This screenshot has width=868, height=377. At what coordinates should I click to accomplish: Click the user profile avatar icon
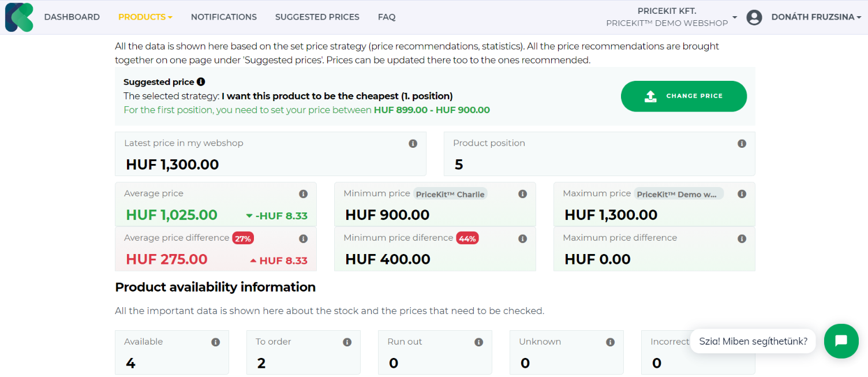click(x=754, y=17)
